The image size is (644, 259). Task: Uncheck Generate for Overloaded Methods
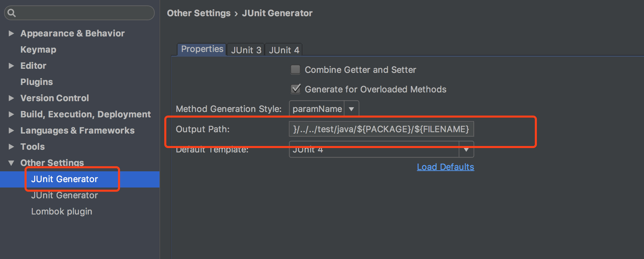[x=296, y=89]
